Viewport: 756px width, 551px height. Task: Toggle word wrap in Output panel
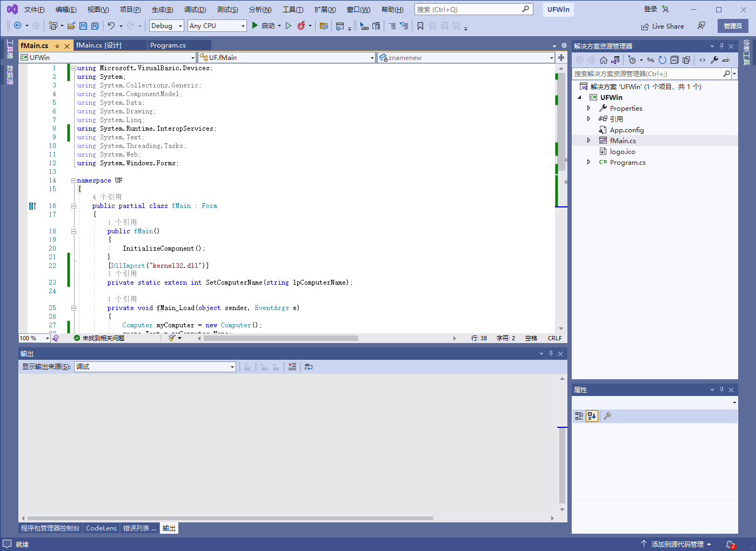pyautogui.click(x=309, y=367)
